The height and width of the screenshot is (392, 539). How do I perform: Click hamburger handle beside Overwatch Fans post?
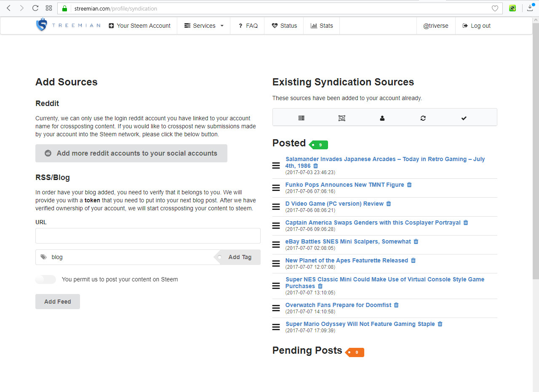[x=276, y=308]
